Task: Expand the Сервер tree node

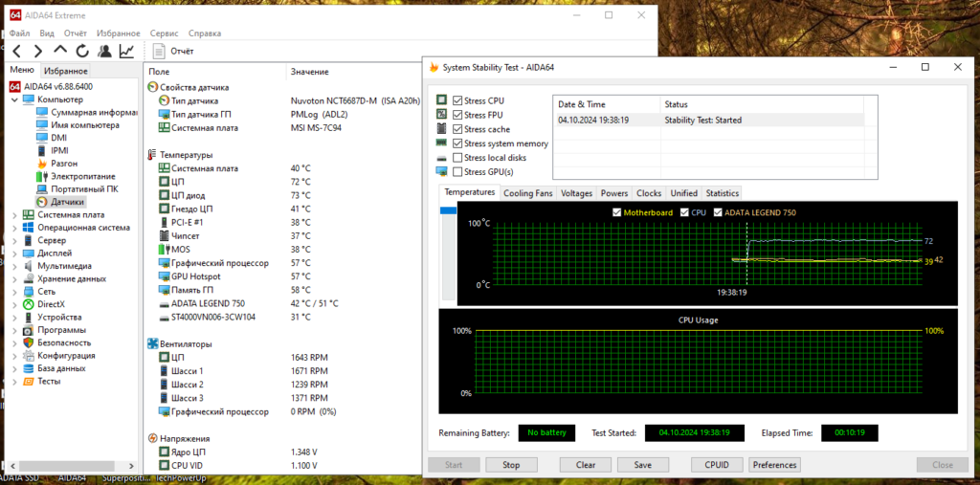Action: pos(15,240)
